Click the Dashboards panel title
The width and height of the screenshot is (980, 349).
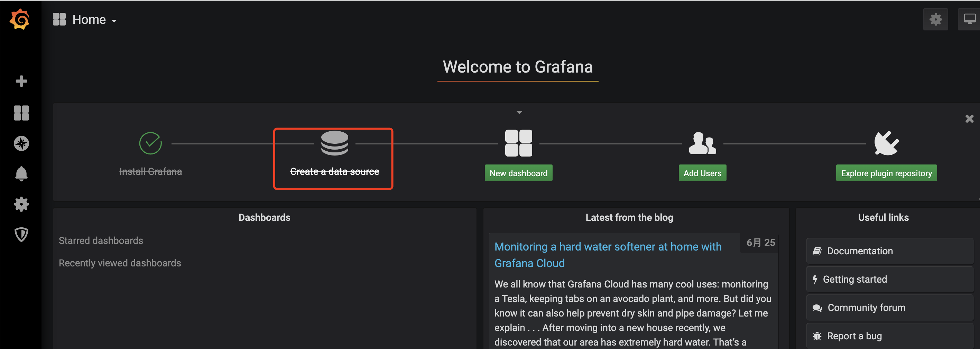pyautogui.click(x=265, y=217)
